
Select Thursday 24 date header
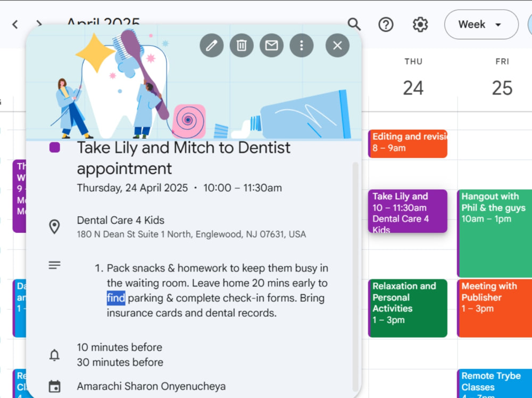(413, 80)
